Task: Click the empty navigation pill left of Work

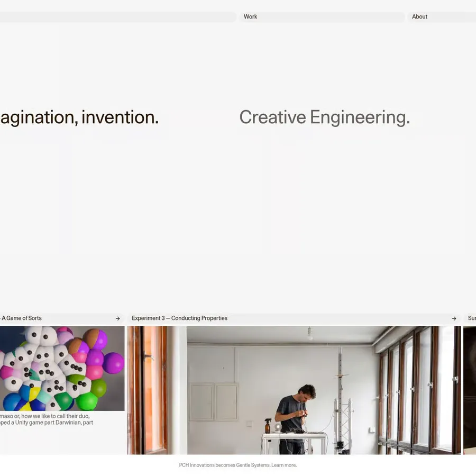Action: coord(116,17)
